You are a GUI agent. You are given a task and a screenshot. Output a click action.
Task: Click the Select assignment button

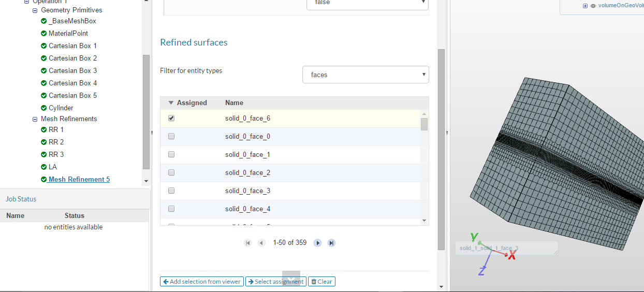pos(276,282)
